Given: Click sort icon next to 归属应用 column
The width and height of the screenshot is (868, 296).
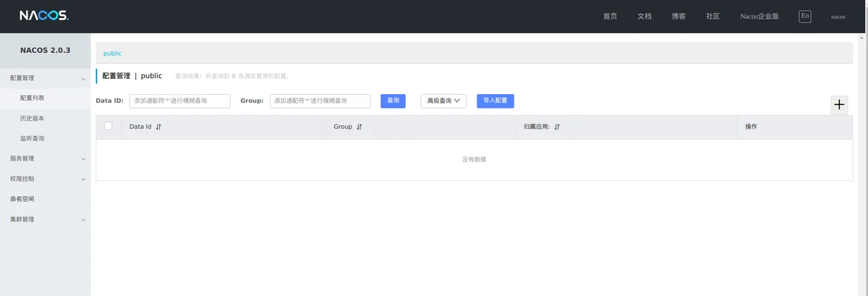Looking at the screenshot, I should pyautogui.click(x=557, y=127).
